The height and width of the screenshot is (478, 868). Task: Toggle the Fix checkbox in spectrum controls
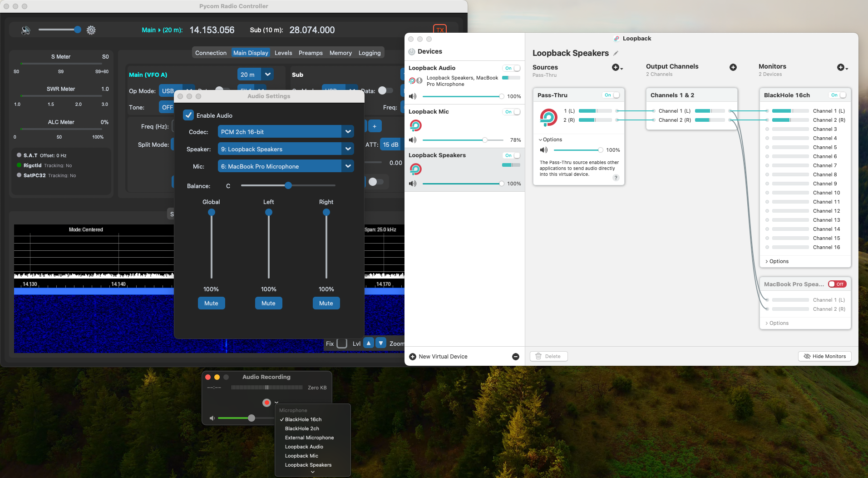[x=342, y=344]
